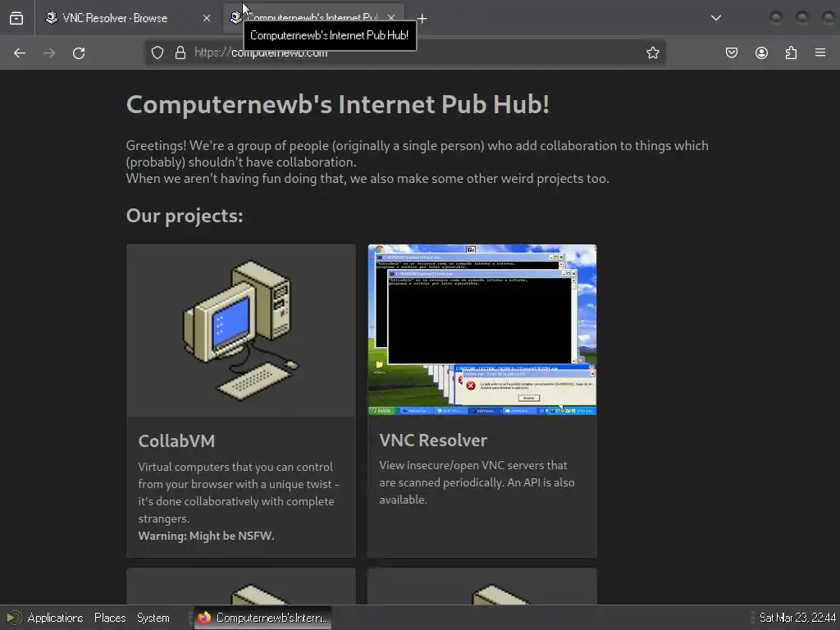Viewport: 840px width, 630px height.
Task: Click the VNC Resolver tab favicon
Action: (52, 18)
